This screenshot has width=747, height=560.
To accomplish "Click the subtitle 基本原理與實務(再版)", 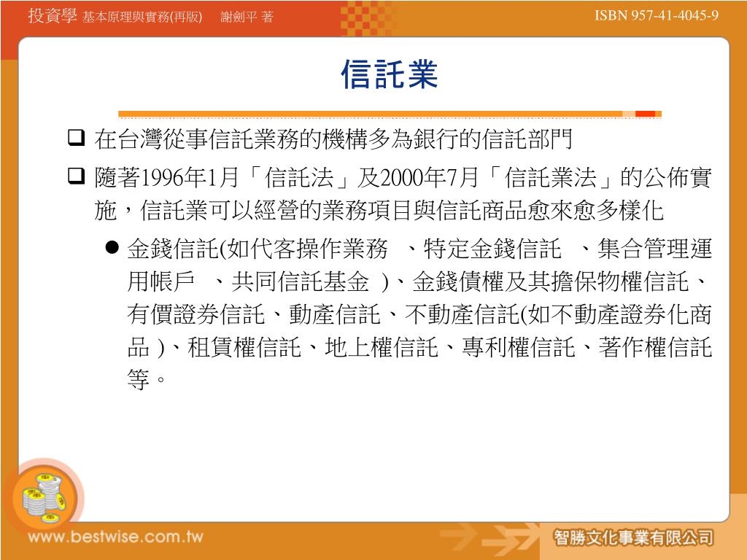I will 142,17.
